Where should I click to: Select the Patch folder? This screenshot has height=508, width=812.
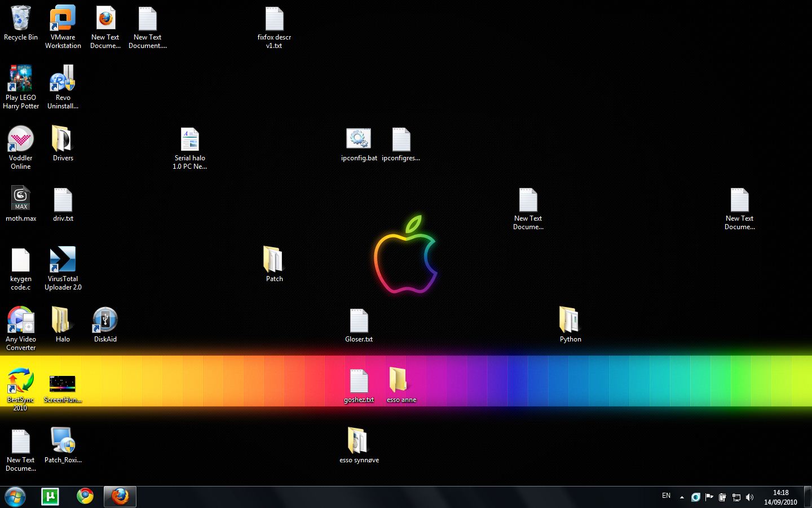(274, 264)
